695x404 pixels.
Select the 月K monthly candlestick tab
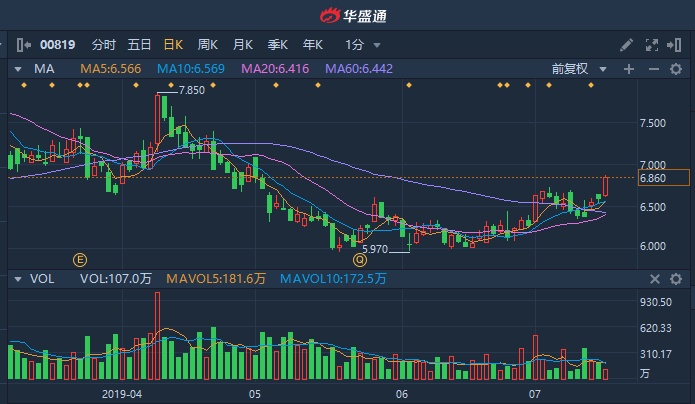point(242,45)
